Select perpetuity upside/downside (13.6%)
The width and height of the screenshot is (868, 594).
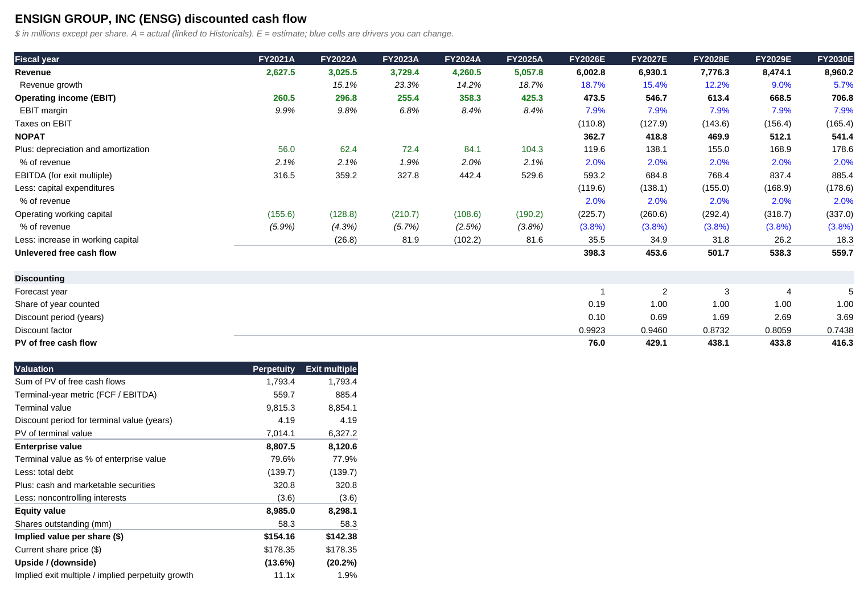tap(280, 563)
